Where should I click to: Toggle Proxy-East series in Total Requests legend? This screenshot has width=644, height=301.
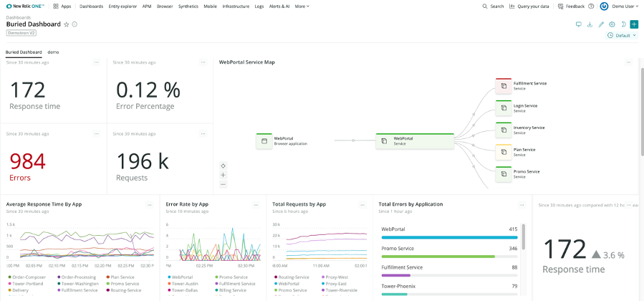[x=335, y=284]
